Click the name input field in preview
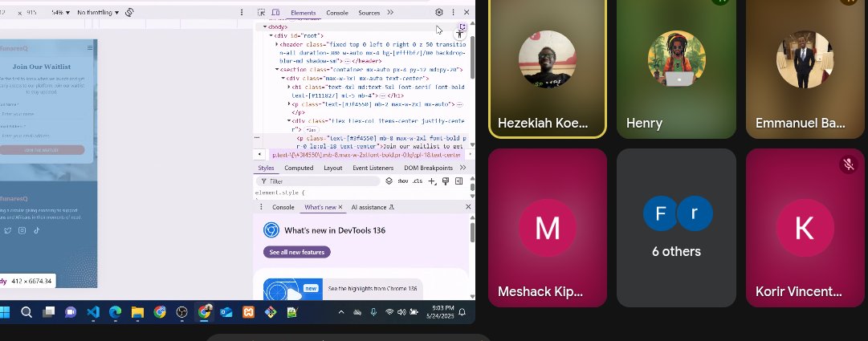The height and width of the screenshot is (341, 868). pos(42,114)
